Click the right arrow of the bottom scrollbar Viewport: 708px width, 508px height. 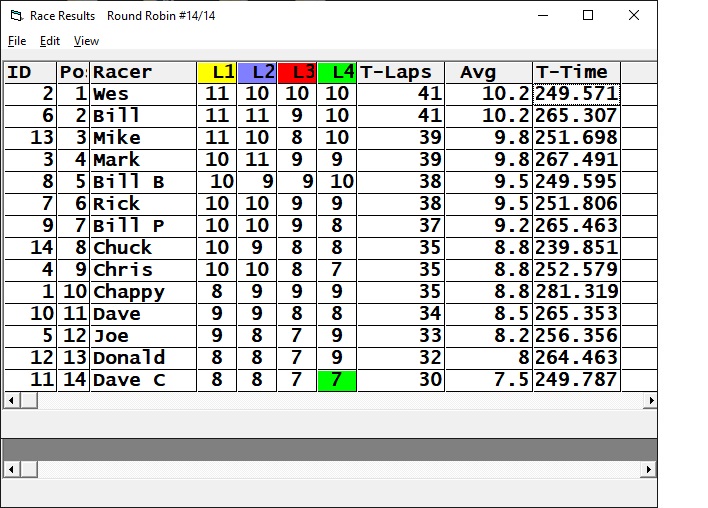650,469
